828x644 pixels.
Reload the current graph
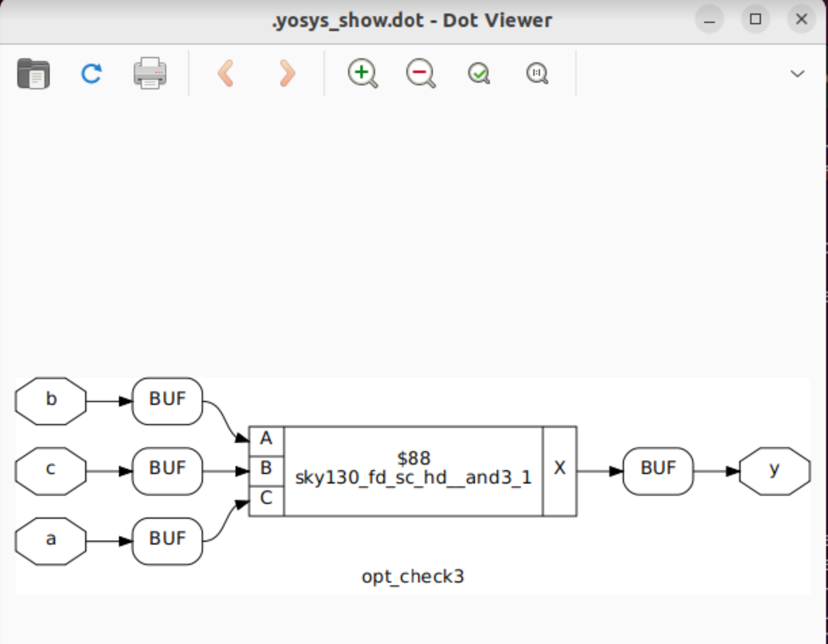tap(91, 73)
